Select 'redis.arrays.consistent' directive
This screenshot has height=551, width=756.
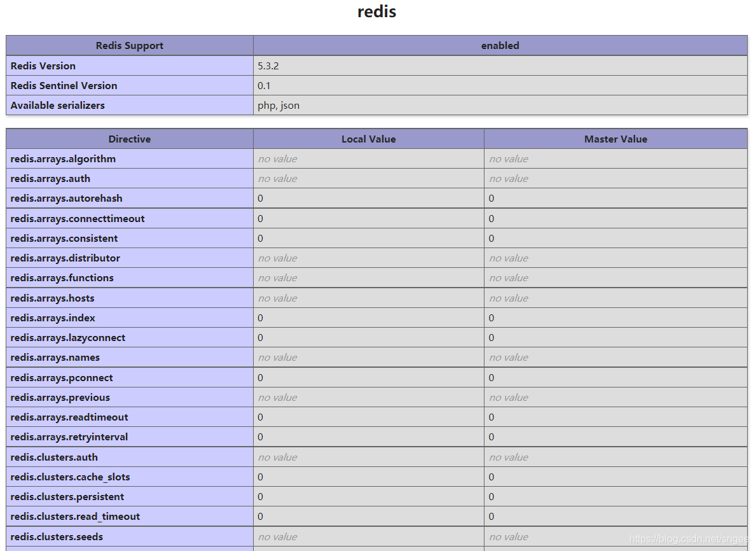pos(64,239)
